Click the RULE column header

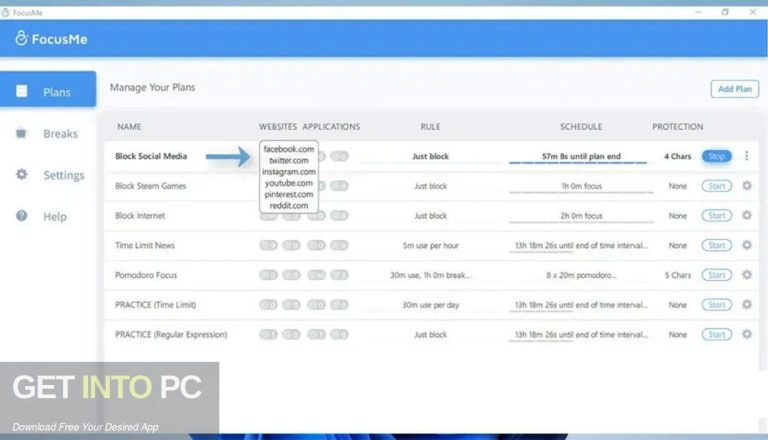point(430,126)
